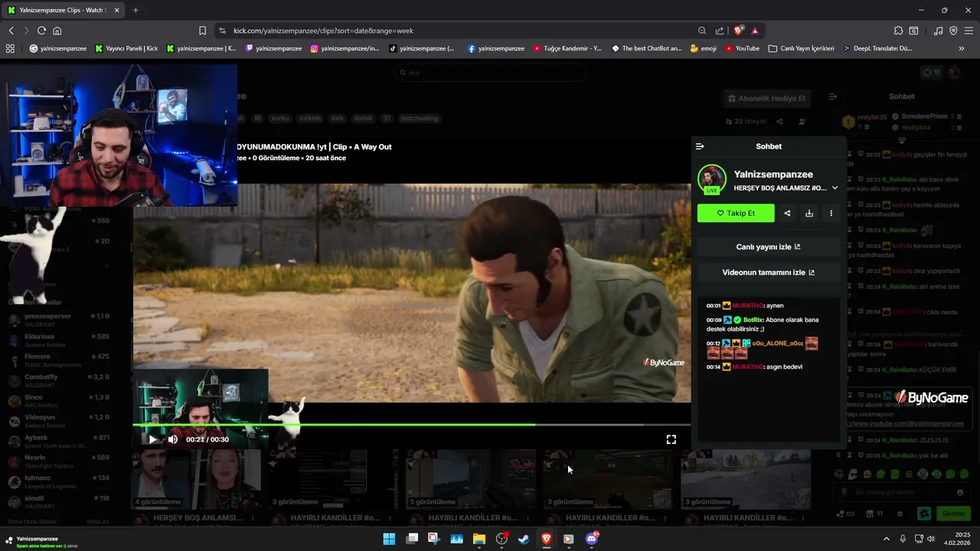
Task: Click Videonun tamamını izle link
Action: [769, 272]
